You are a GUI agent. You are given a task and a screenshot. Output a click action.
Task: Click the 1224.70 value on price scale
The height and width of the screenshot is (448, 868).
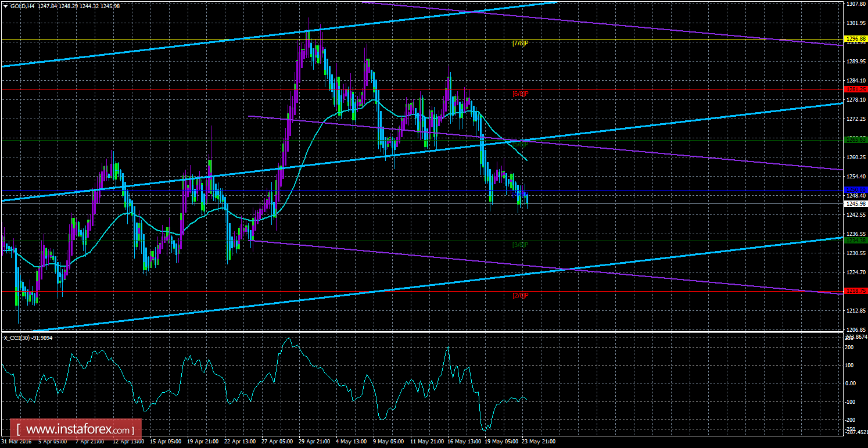(x=856, y=273)
